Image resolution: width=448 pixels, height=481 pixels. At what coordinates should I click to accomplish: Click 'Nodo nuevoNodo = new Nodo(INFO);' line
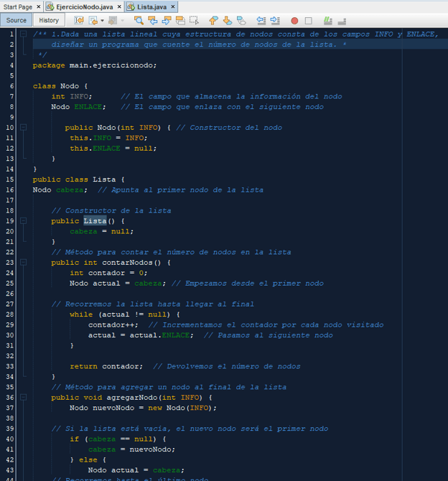click(143, 408)
